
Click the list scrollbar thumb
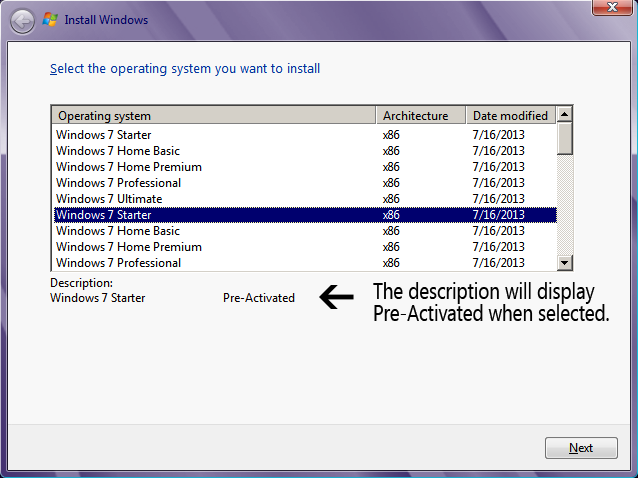[x=564, y=138]
